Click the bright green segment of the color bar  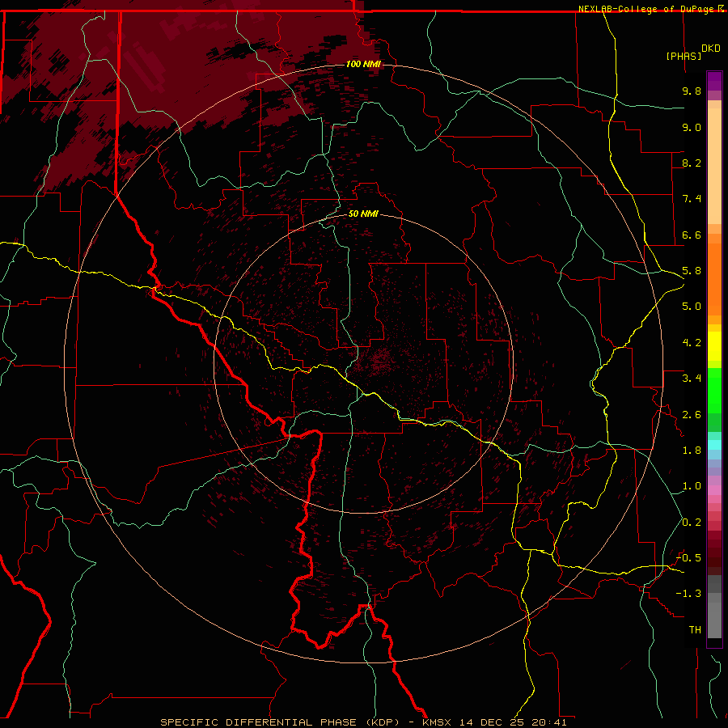pos(714,390)
